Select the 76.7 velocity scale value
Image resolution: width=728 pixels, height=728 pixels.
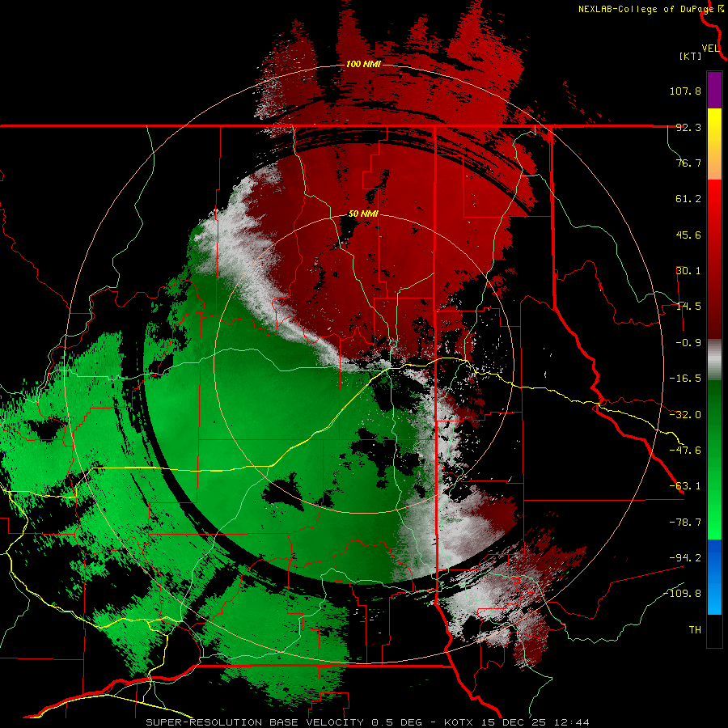coord(688,163)
